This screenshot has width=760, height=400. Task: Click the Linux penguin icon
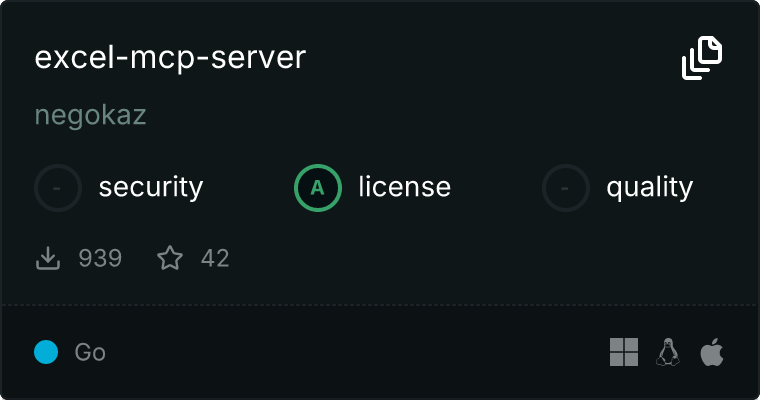tap(667, 352)
